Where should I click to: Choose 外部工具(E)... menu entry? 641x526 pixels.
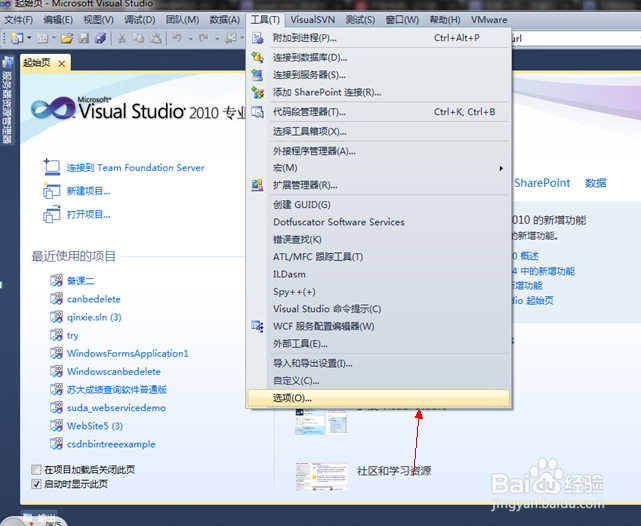point(379,344)
